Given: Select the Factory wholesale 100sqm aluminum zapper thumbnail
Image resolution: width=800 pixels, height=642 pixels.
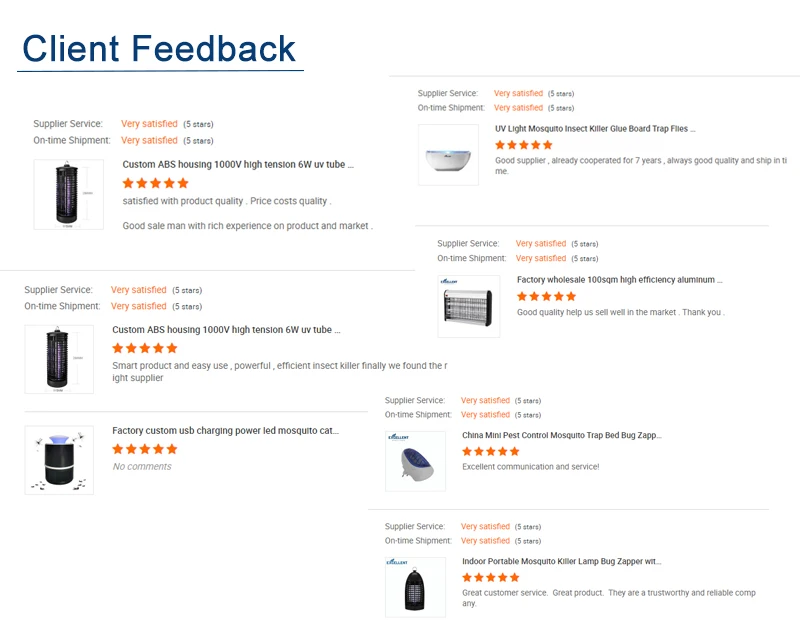Looking at the screenshot, I should 468,306.
